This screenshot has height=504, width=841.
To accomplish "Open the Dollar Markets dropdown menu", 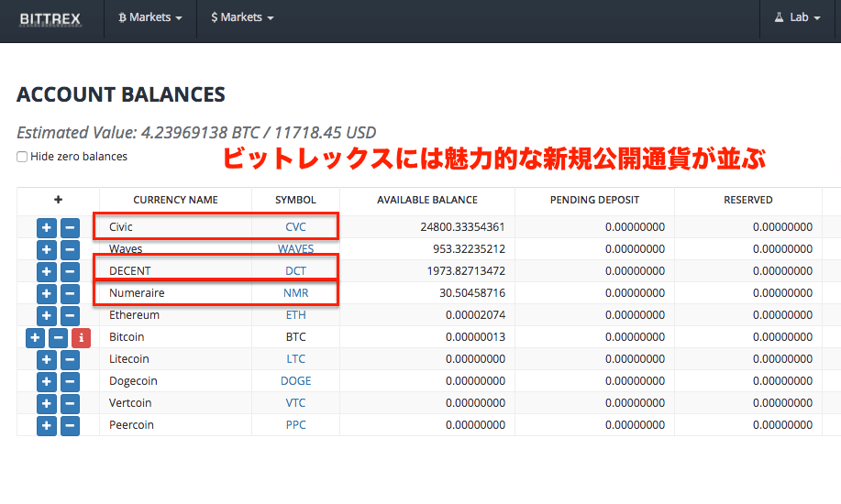I will 242,17.
